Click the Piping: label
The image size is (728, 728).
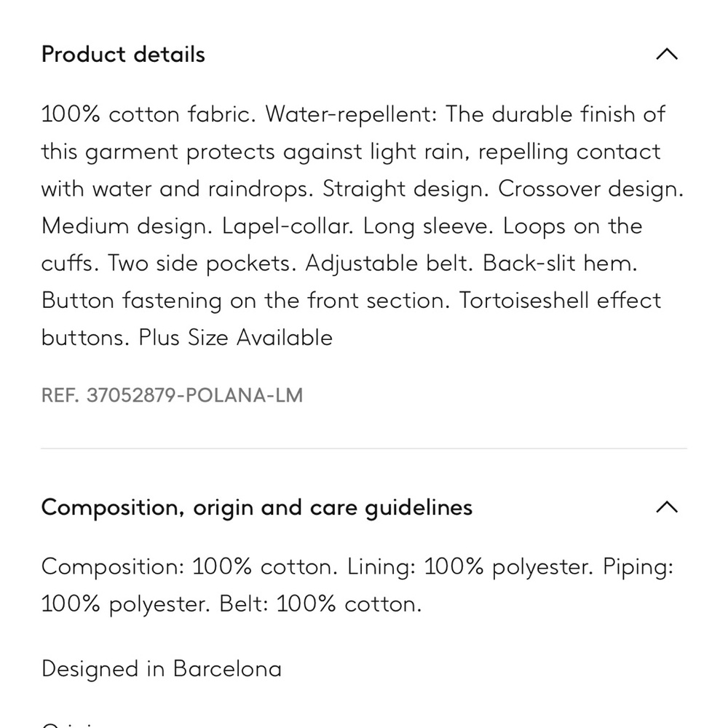[638, 567]
